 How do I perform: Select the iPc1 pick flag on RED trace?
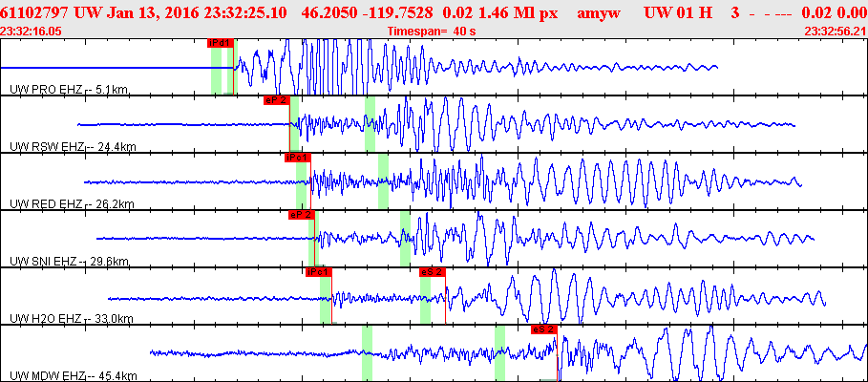(297, 158)
